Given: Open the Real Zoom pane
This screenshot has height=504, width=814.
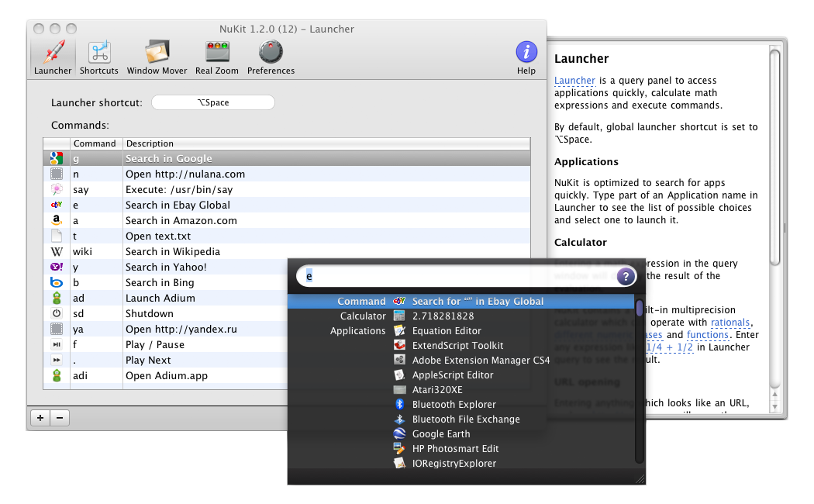Looking at the screenshot, I should point(216,57).
